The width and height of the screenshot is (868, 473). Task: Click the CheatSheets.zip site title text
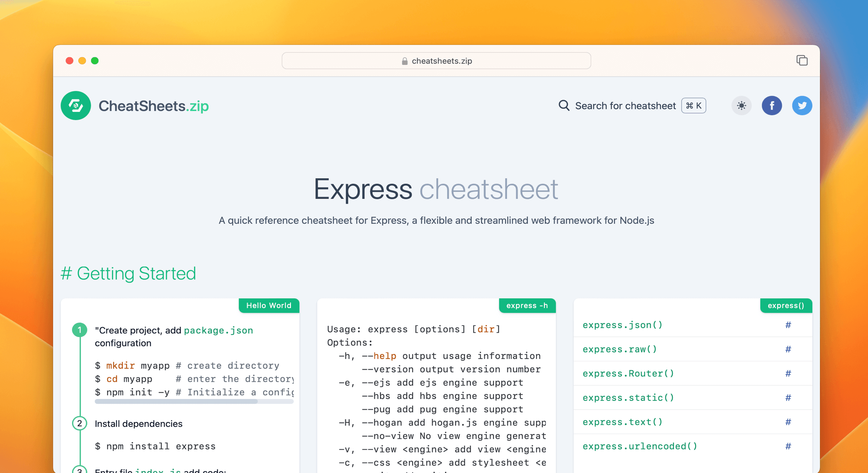point(153,106)
